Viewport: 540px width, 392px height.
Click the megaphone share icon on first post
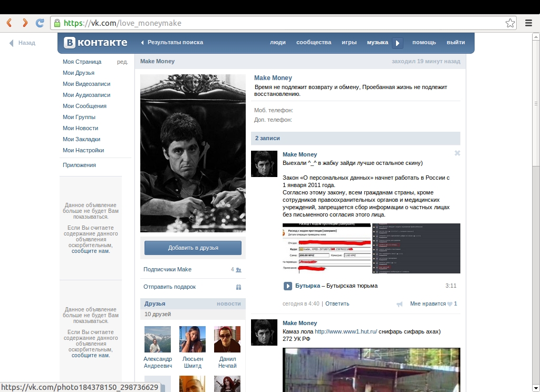400,304
